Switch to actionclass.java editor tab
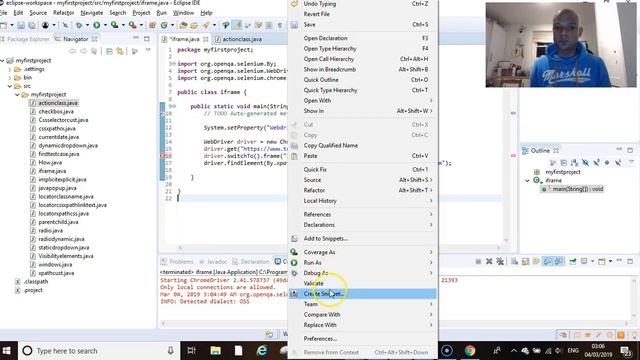Image resolution: width=640 pixels, height=360 pixels. (238, 39)
